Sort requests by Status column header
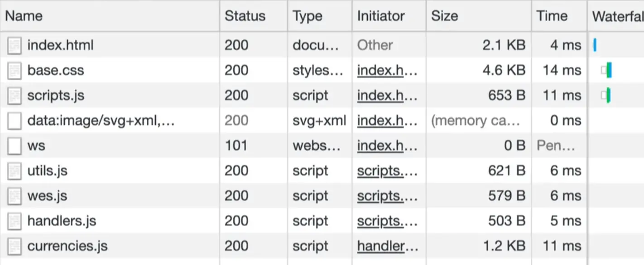This screenshot has width=644, height=265. click(x=245, y=16)
